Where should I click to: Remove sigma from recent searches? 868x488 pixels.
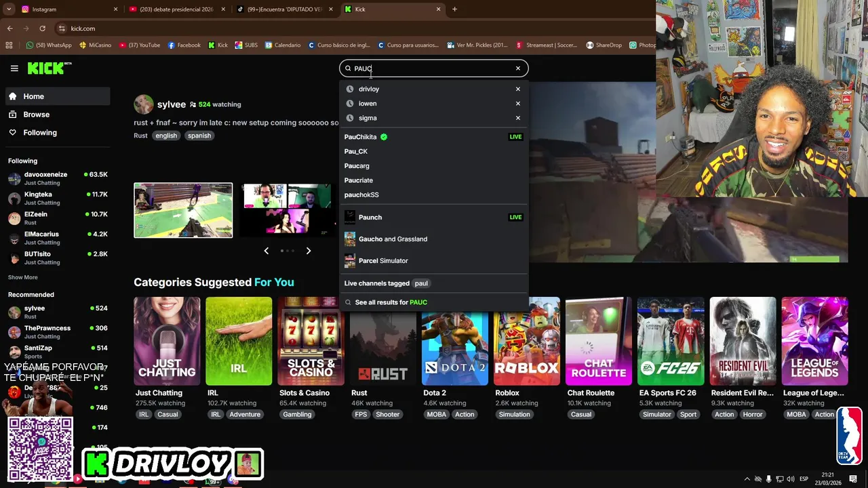coord(518,118)
